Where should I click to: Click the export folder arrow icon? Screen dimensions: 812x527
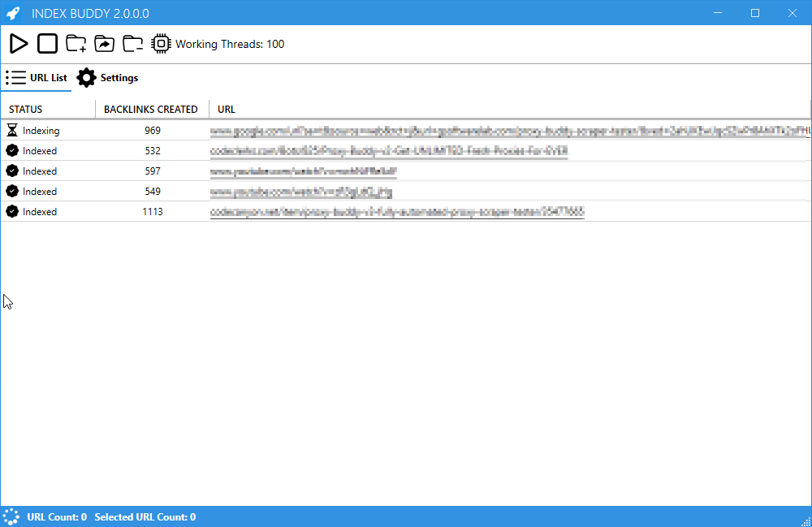tap(105, 44)
